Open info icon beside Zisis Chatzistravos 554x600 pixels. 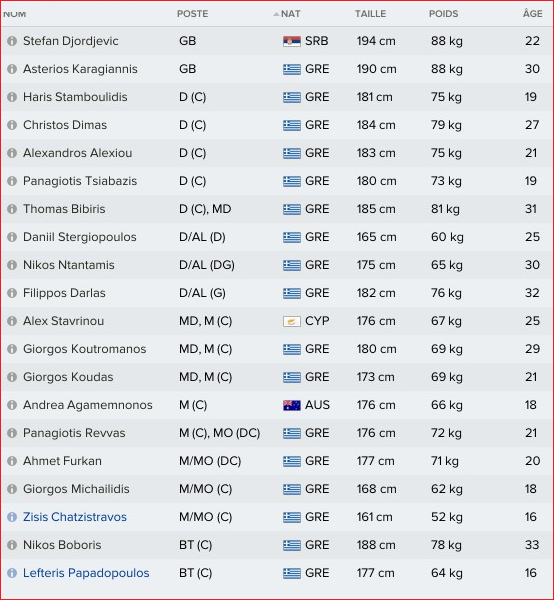[12, 517]
